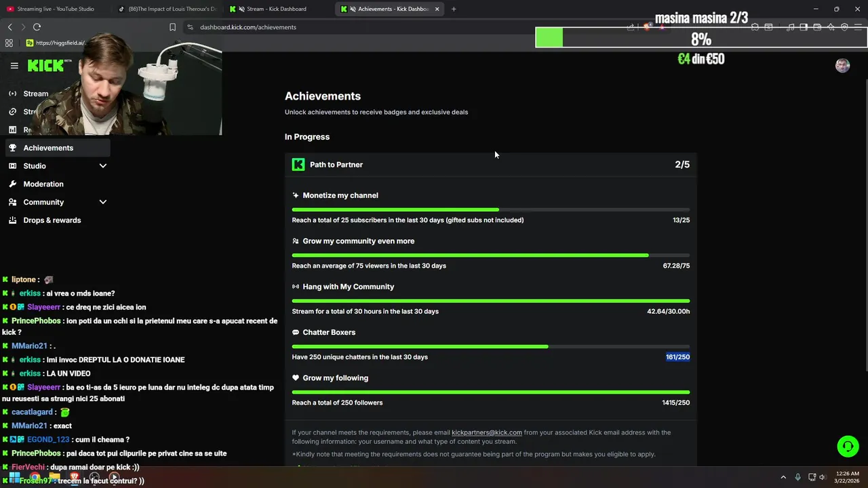Viewport: 868px width, 488px height.
Task: Open the bookmarks bar apps grid icon
Action: [9, 43]
